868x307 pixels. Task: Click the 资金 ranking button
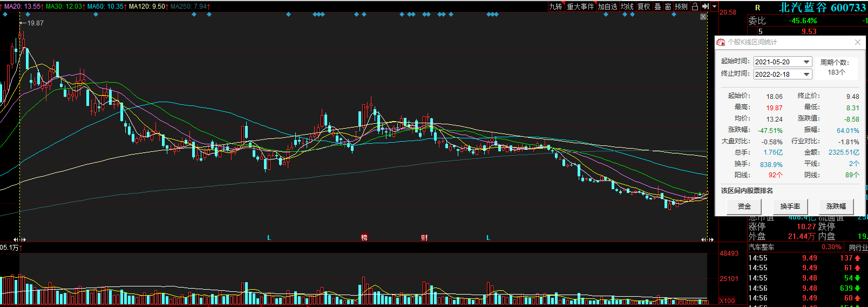pos(744,206)
